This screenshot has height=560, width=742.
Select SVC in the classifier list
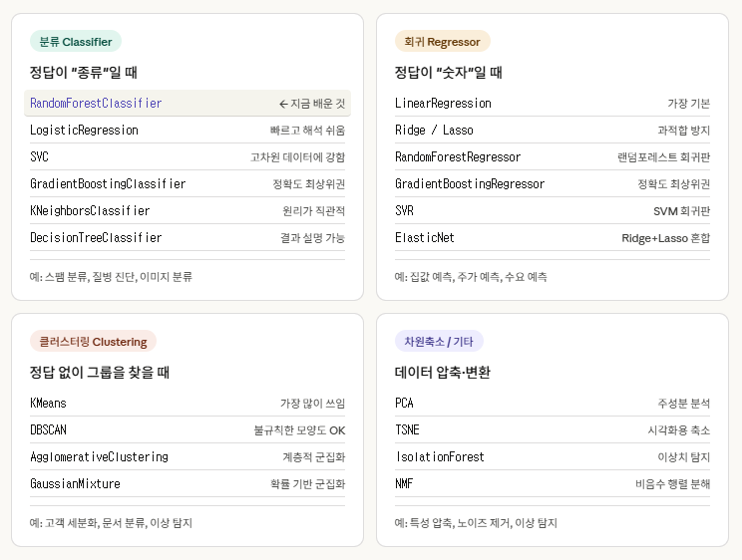(40, 157)
